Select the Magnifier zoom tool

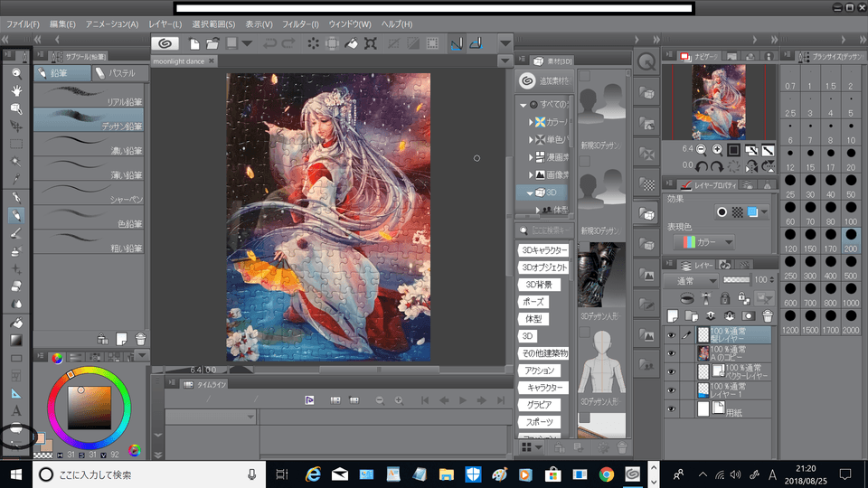(16, 73)
